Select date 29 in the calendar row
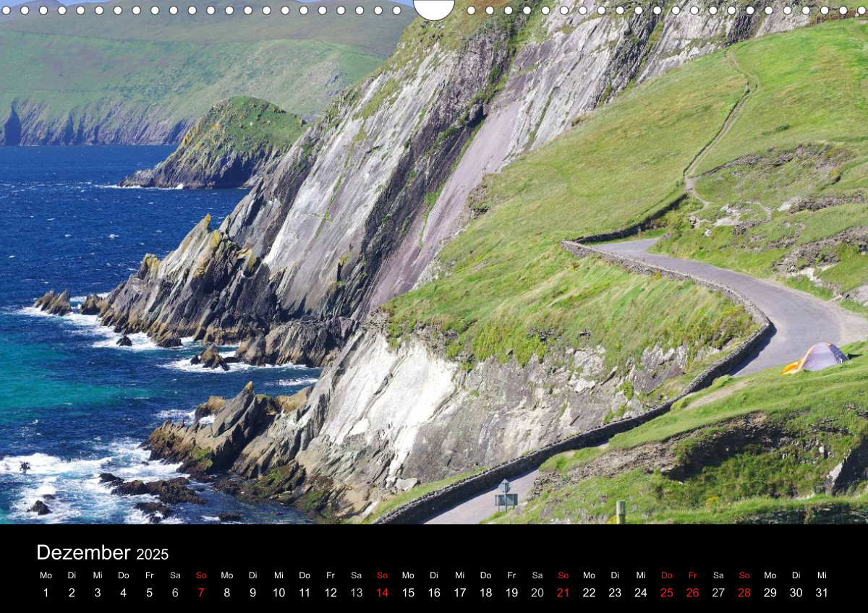Image resolution: width=868 pixels, height=613 pixels. coord(770,593)
